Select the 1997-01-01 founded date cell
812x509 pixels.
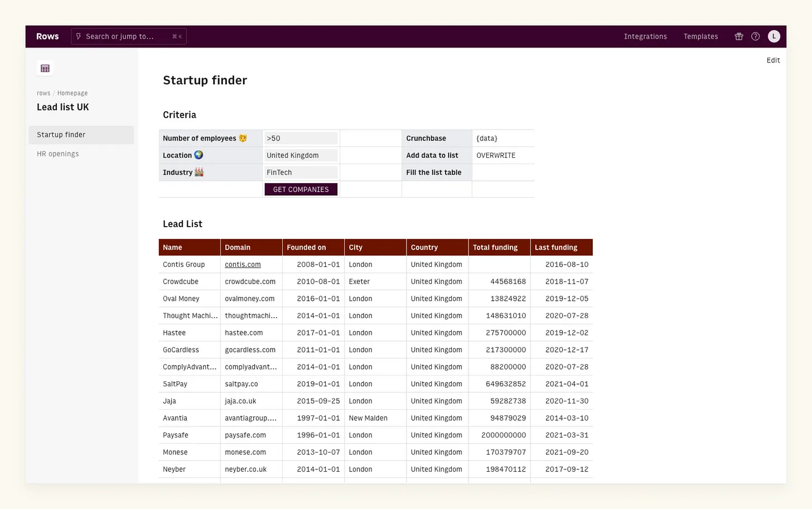313,418
